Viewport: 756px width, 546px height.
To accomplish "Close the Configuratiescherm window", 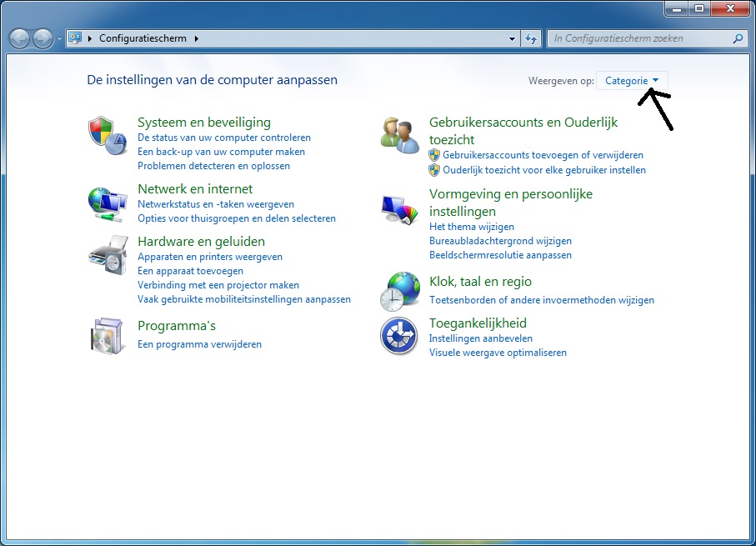I will [730, 8].
